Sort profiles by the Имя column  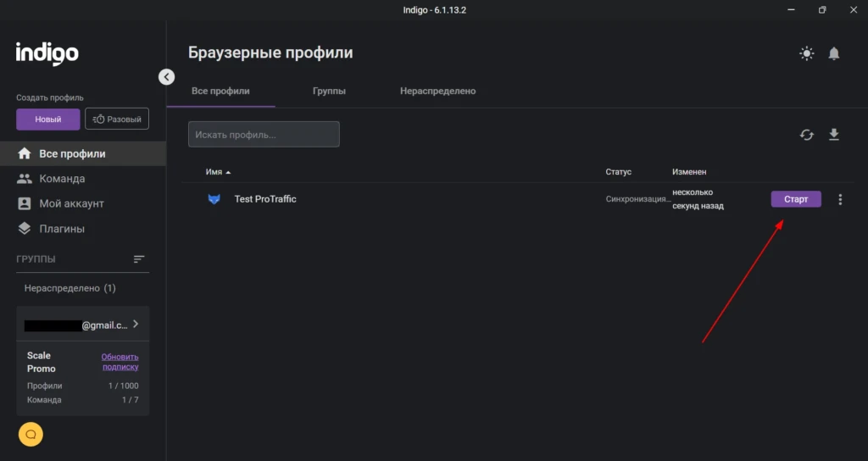pos(218,172)
